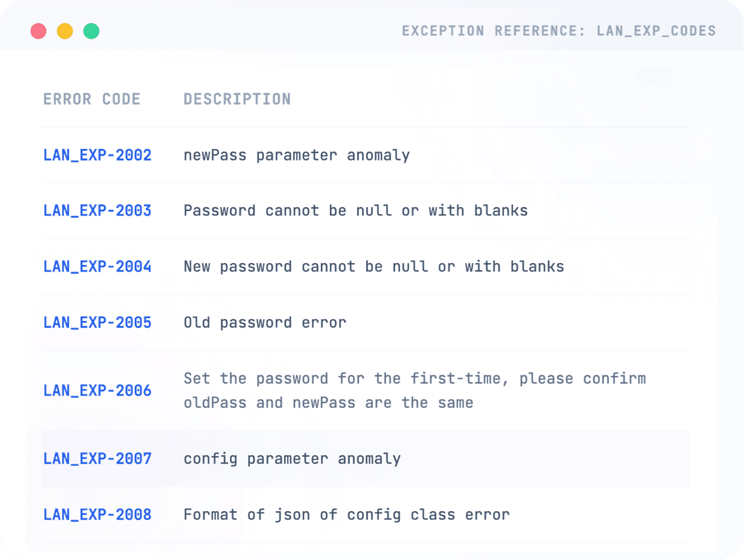The image size is (744, 560).
Task: Open the LAN_EXP-2002 error code link
Action: tap(97, 155)
